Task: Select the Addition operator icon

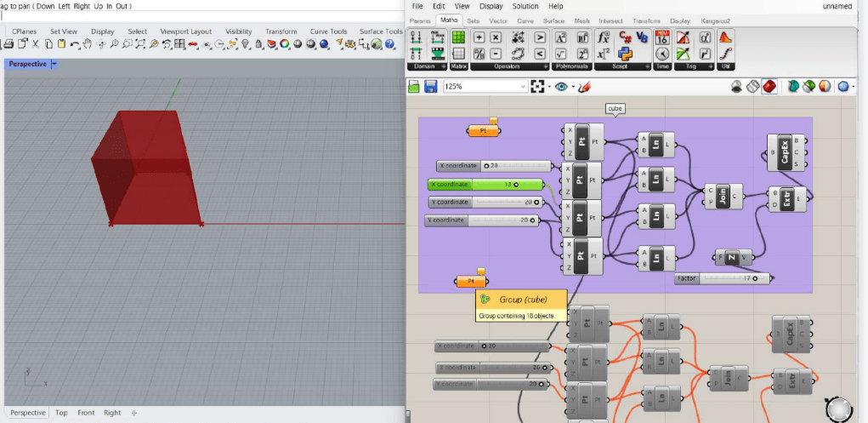Action: pos(479,37)
